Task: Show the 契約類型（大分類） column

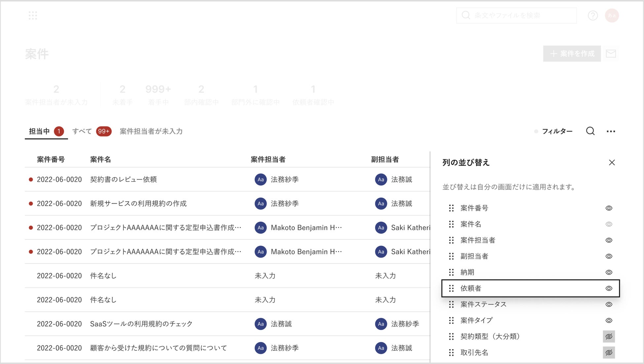Action: [609, 336]
